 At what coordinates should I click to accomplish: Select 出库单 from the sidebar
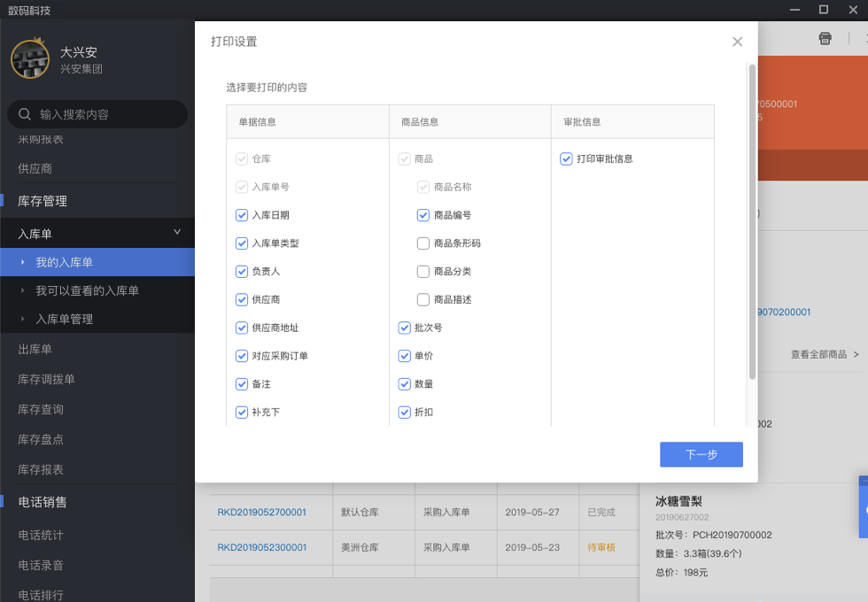point(35,349)
